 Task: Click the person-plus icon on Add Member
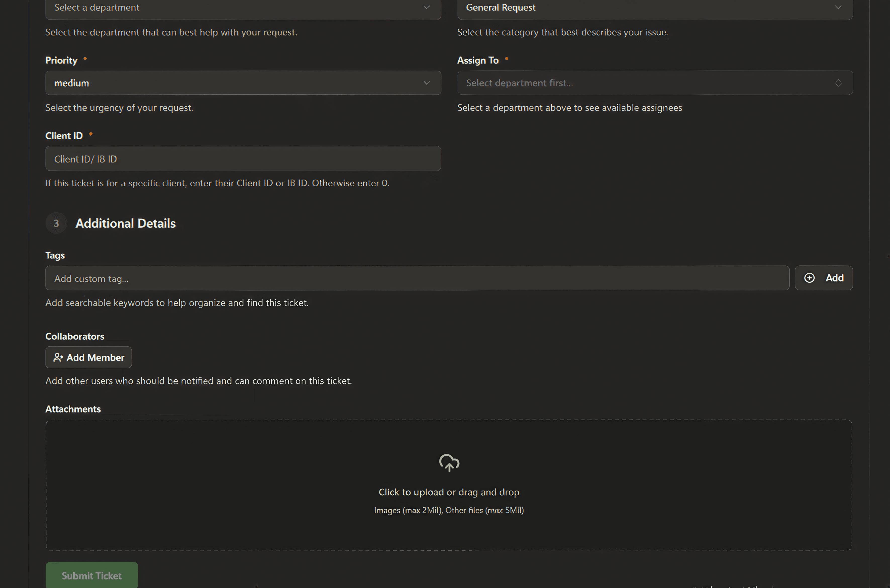tap(58, 357)
